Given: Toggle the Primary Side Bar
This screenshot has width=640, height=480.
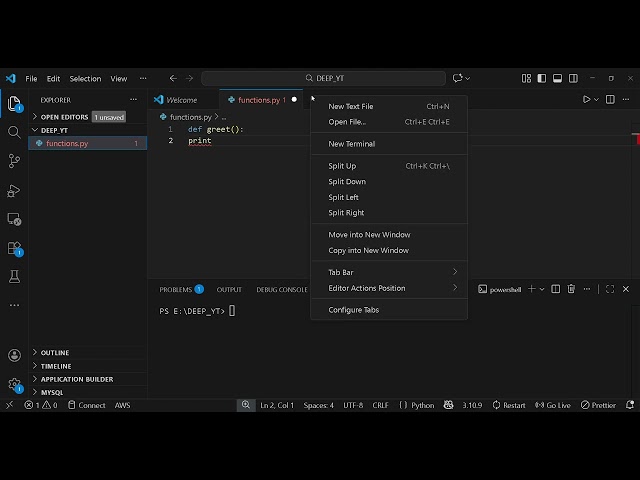Looking at the screenshot, I should point(542,78).
